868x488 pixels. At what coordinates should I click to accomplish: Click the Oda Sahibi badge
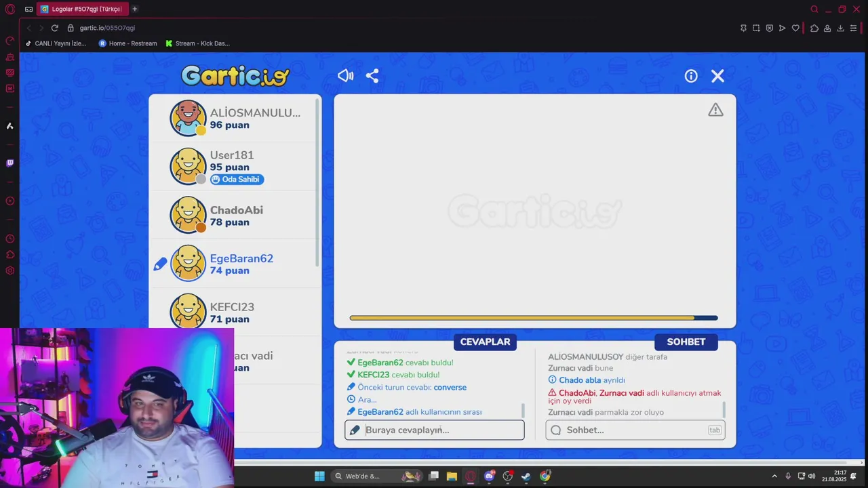tap(237, 180)
